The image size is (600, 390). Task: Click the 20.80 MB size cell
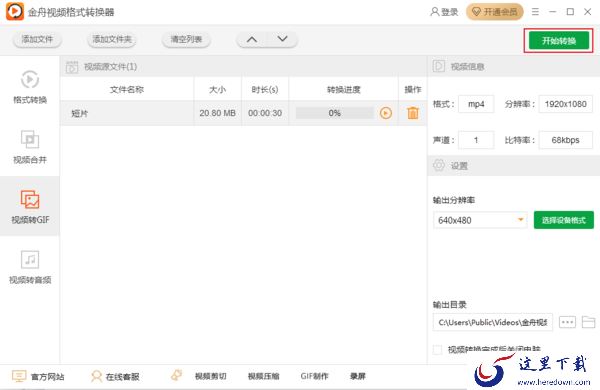[x=217, y=113]
